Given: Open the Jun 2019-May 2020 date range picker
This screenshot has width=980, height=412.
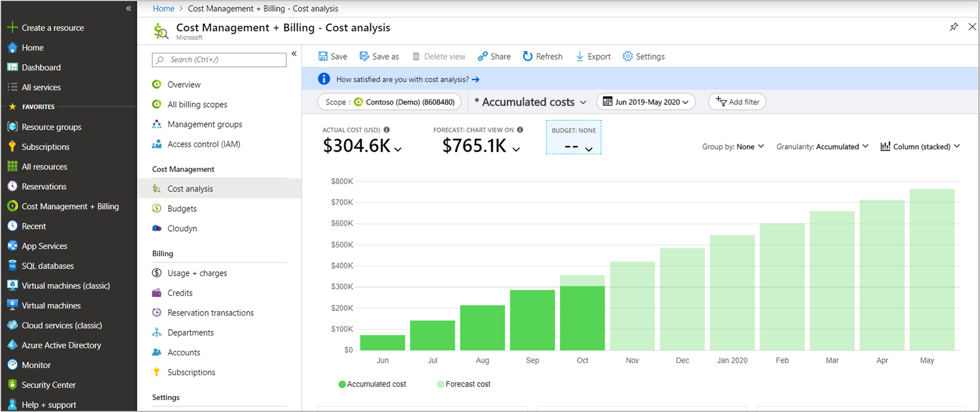Looking at the screenshot, I should (x=646, y=102).
